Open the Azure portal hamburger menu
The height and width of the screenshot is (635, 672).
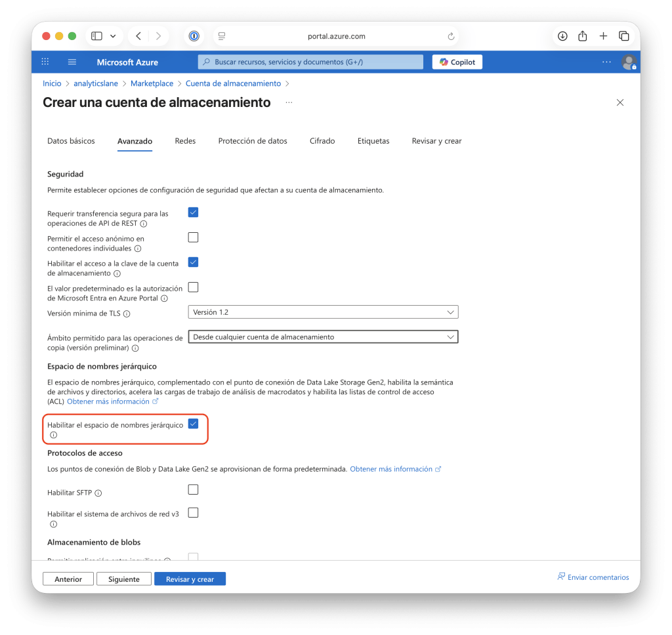pyautogui.click(x=72, y=62)
